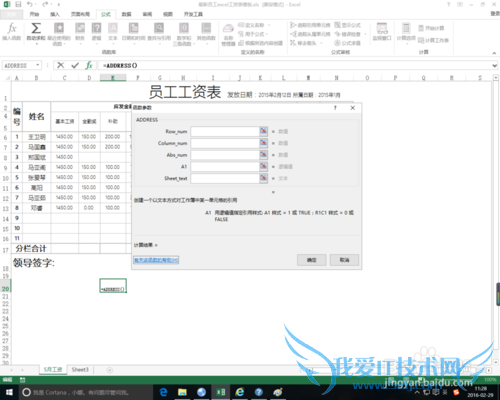Click collapse-dialog icon next to Row_num

[x=263, y=131]
